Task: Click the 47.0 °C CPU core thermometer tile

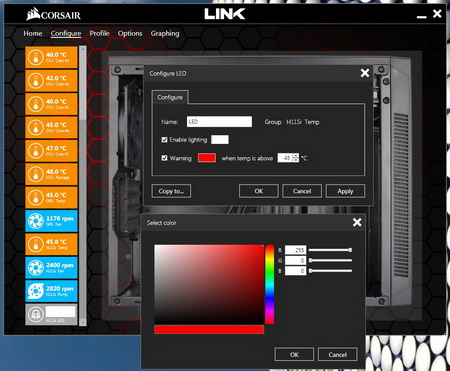Action: (51, 151)
